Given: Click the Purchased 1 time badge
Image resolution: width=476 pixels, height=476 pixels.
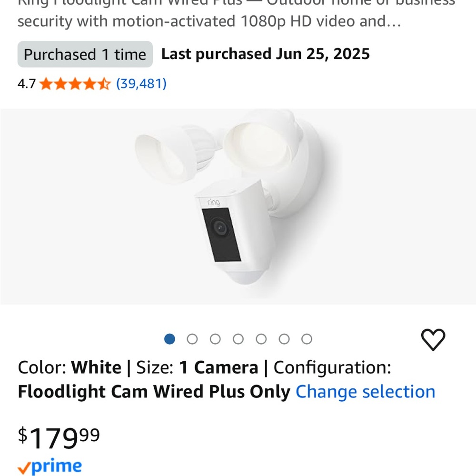Looking at the screenshot, I should coord(85,54).
